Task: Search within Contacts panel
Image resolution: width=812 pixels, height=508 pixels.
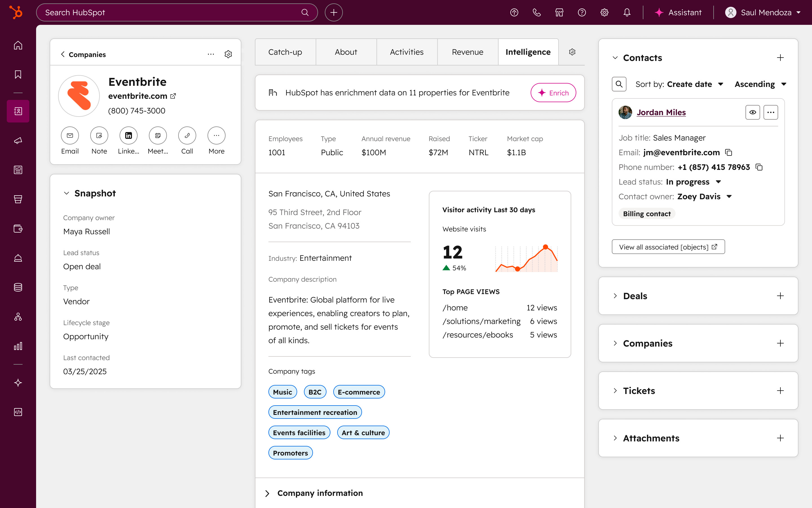Action: [619, 84]
